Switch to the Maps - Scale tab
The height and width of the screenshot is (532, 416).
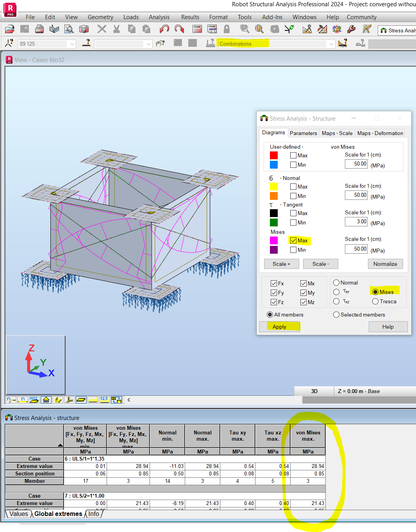point(337,133)
